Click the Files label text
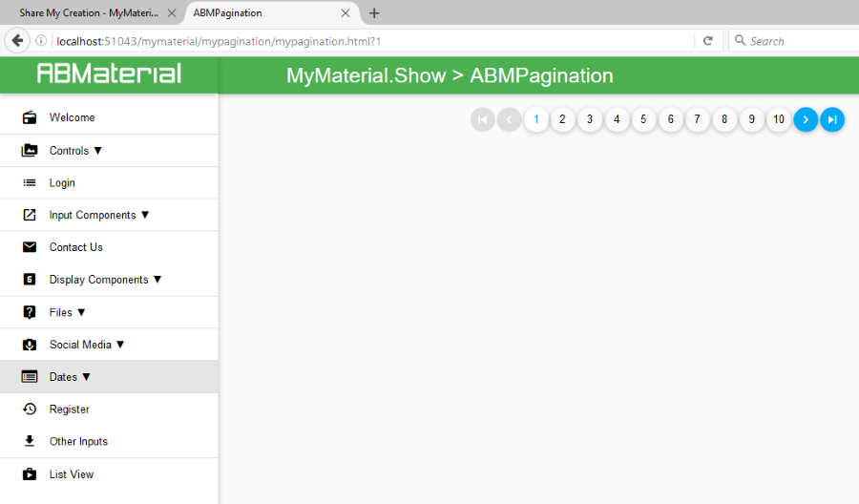This screenshot has width=859, height=504. pyautogui.click(x=61, y=312)
